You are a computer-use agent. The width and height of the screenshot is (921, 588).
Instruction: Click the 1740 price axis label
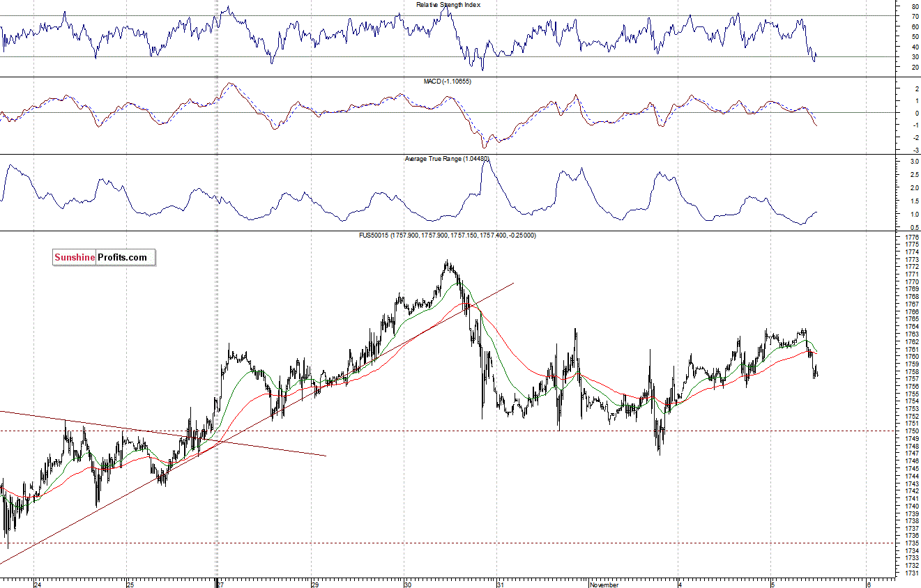pyautogui.click(x=911, y=506)
